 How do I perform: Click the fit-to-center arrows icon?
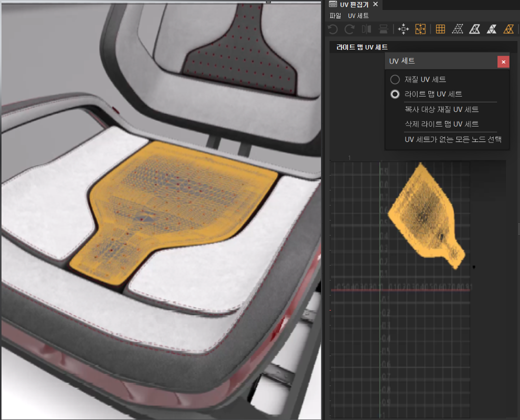[x=403, y=29]
